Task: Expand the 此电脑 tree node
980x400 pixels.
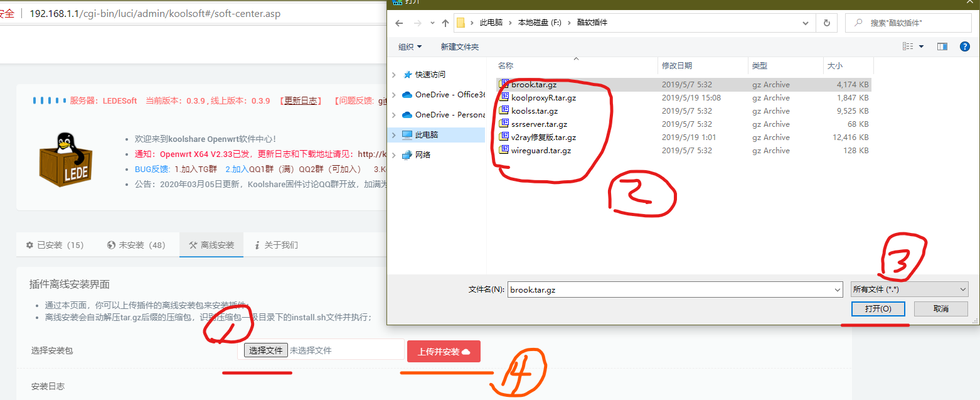Action: coord(394,134)
